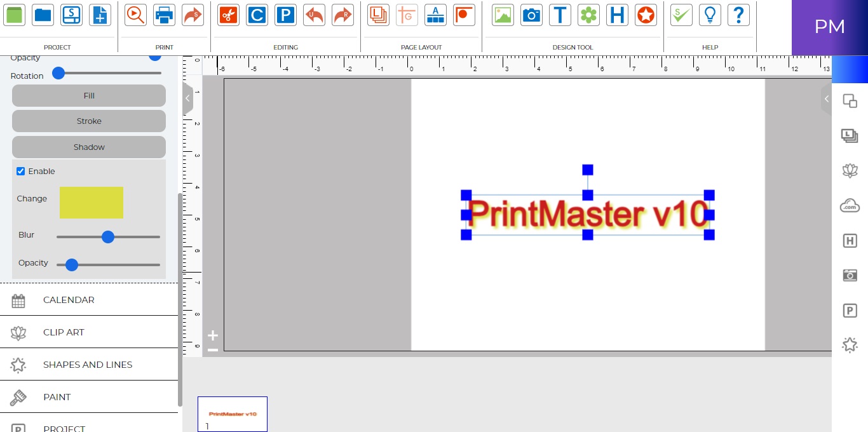Click the PM logo button

[830, 27]
